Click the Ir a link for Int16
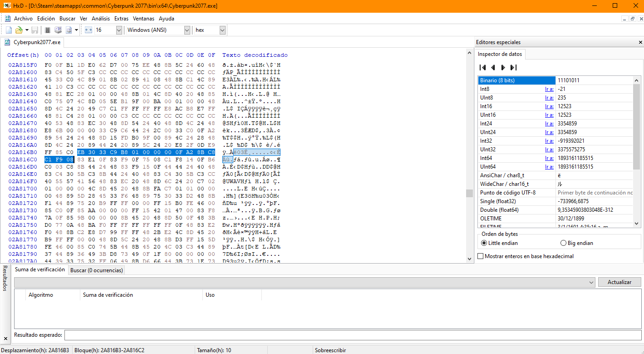The height and width of the screenshot is (354, 644). point(549,106)
